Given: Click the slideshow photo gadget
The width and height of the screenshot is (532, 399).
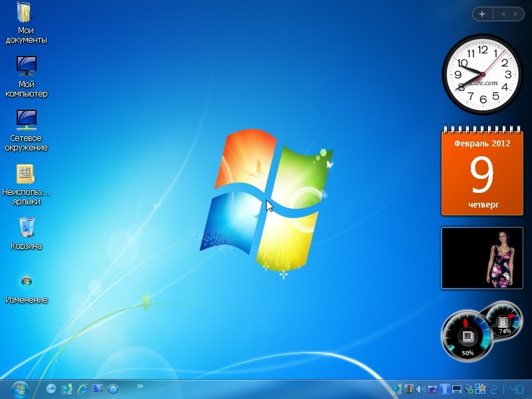Looking at the screenshot, I should (x=481, y=258).
